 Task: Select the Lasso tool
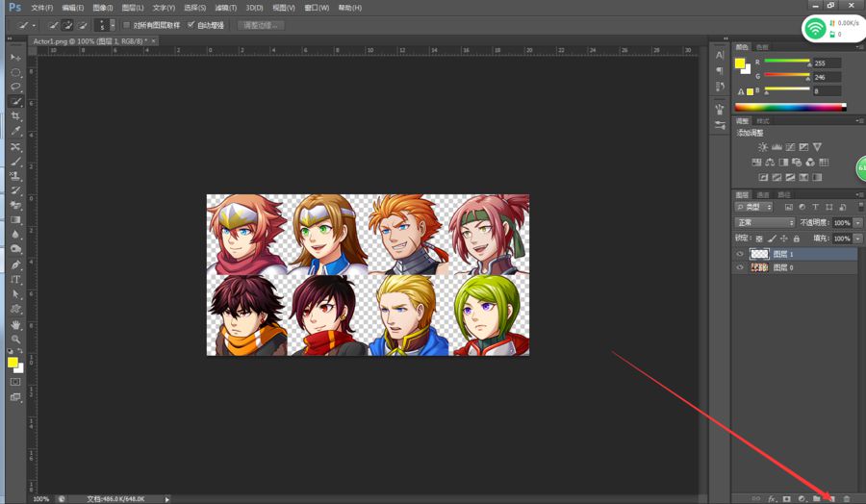[15, 87]
